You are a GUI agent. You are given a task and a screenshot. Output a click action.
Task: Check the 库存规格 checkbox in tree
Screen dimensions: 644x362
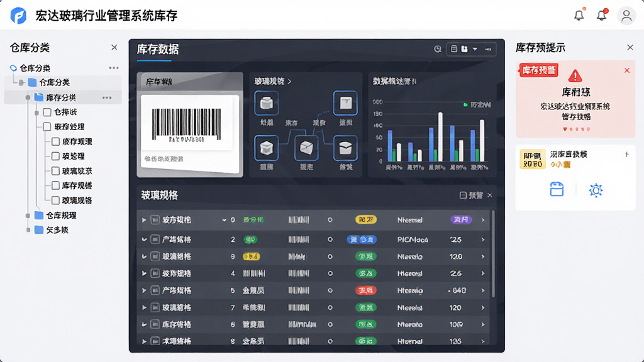tap(55, 185)
